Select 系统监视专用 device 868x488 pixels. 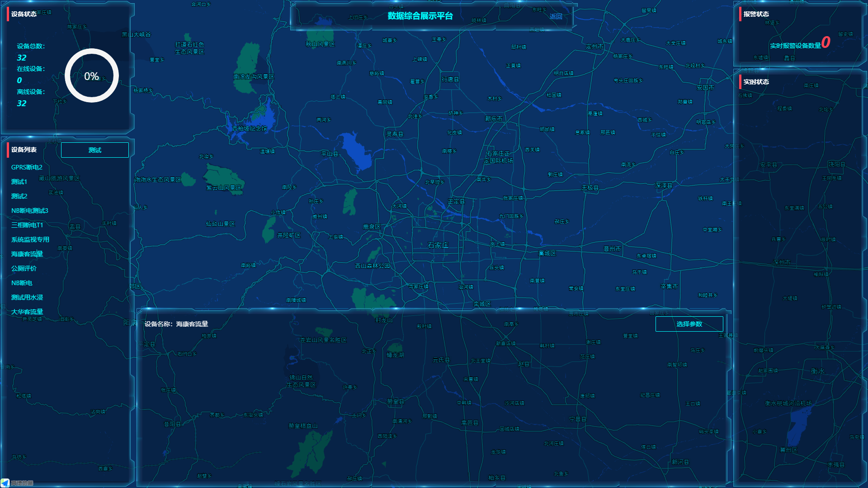tap(30, 239)
